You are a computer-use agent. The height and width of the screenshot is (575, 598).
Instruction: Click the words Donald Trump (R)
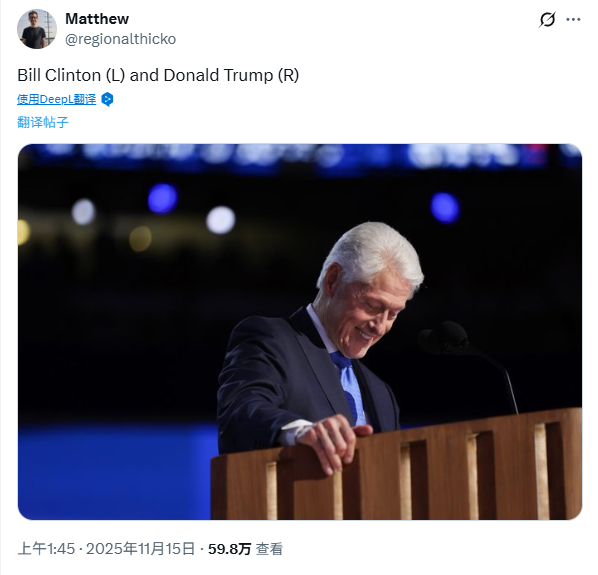[231, 75]
